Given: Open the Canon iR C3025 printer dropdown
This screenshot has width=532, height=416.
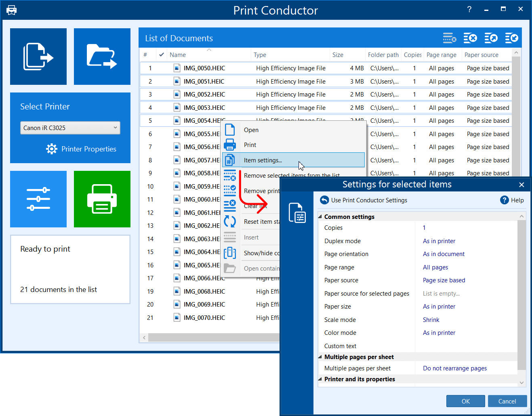Looking at the screenshot, I should click(70, 128).
